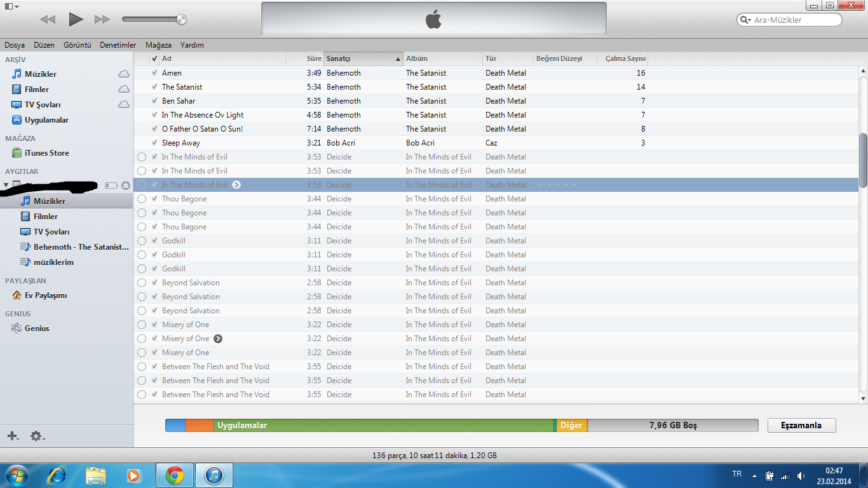Launch Internet Explorer from the taskbar
This screenshot has height=488, width=868.
coord(57,475)
